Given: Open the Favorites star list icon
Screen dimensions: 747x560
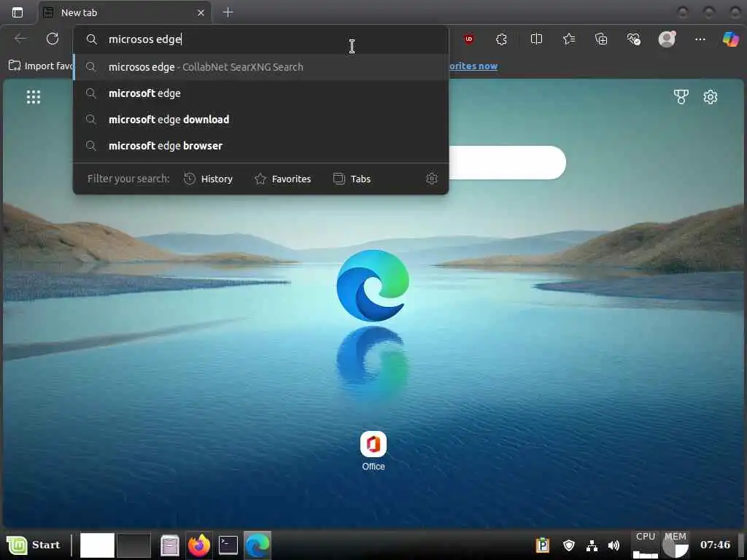Looking at the screenshot, I should [569, 39].
